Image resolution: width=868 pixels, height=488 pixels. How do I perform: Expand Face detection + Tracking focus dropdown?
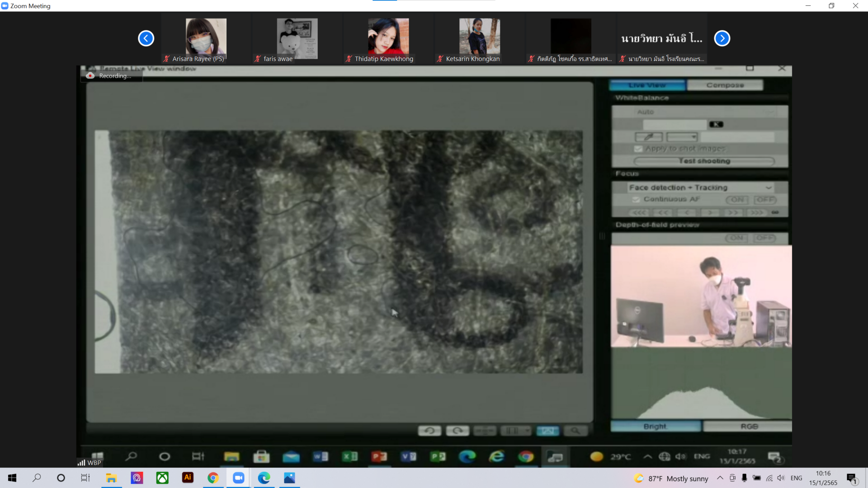click(x=768, y=188)
